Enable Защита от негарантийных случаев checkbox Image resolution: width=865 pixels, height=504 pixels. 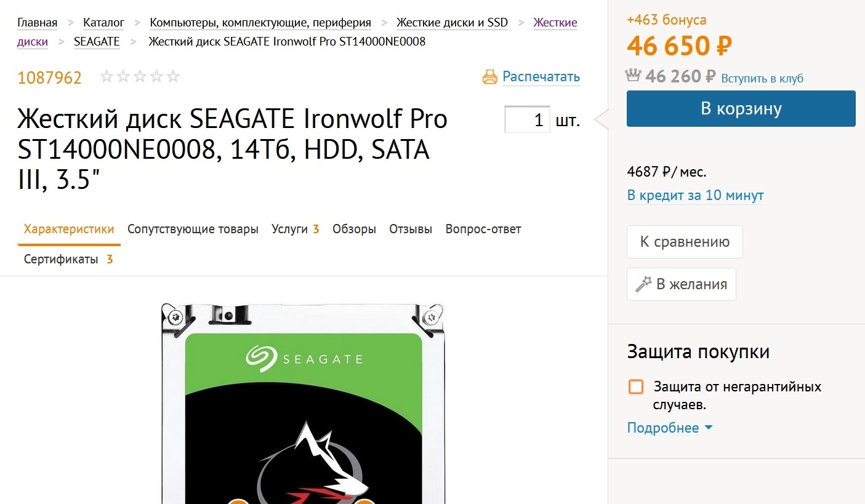(636, 387)
